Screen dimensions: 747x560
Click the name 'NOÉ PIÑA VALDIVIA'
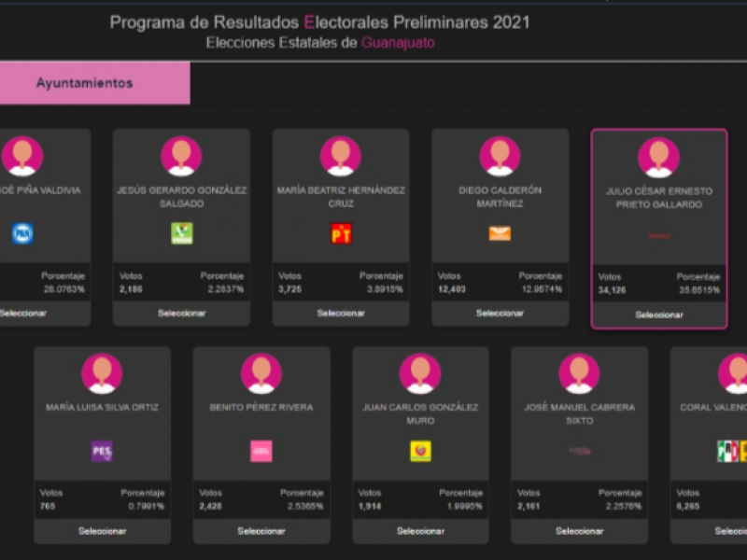[40, 190]
